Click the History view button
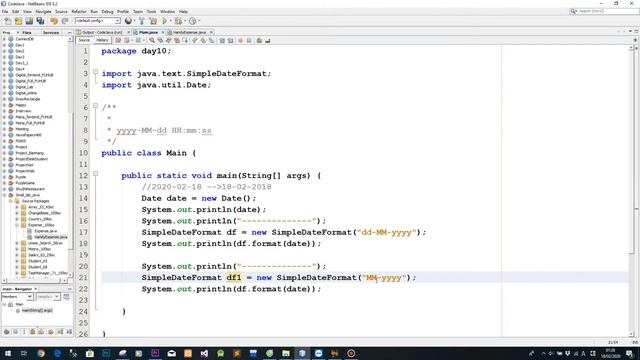This screenshot has height=360, width=640. [102, 40]
